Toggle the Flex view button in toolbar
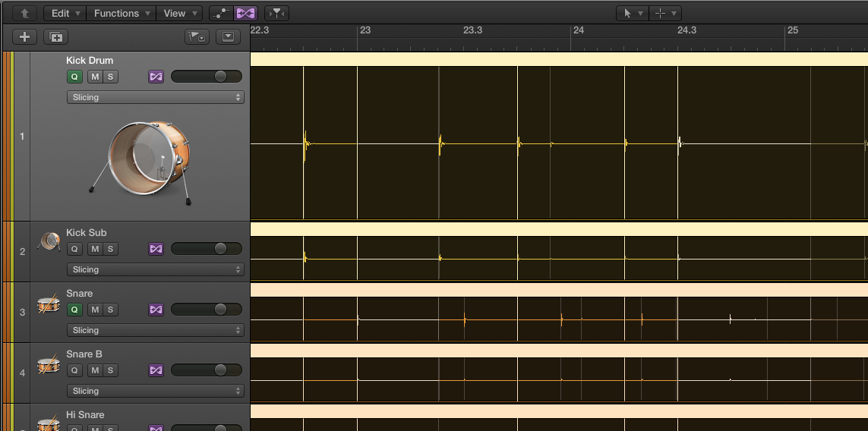The width and height of the screenshot is (868, 431). coord(245,13)
